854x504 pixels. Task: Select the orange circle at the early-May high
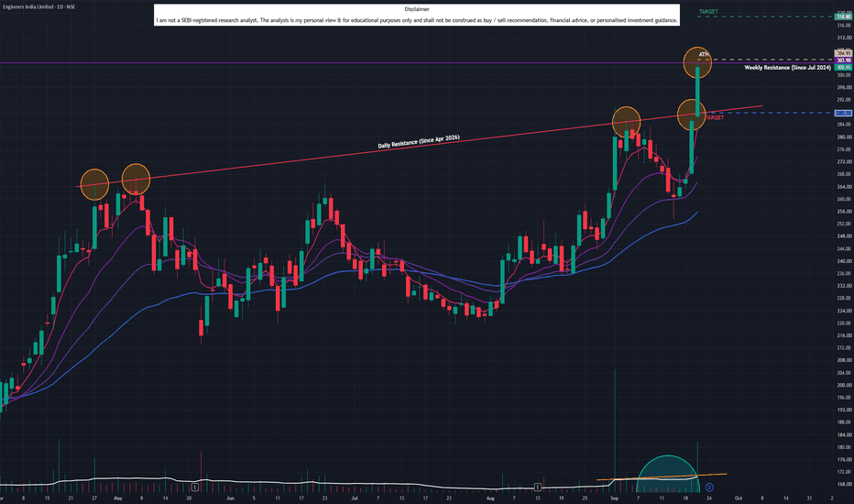click(137, 179)
